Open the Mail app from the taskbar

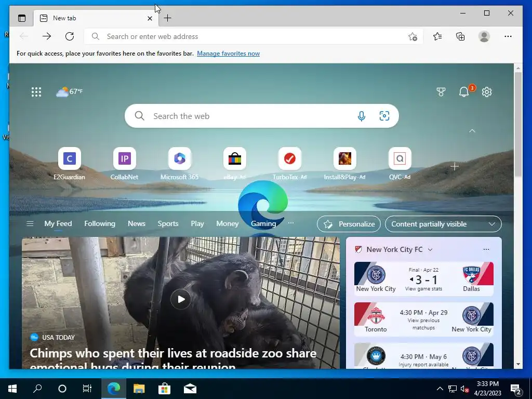coord(190,389)
